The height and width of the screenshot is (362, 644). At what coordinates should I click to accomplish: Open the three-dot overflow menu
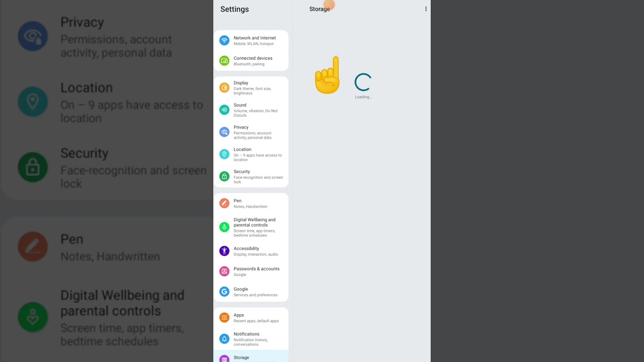coord(426,9)
